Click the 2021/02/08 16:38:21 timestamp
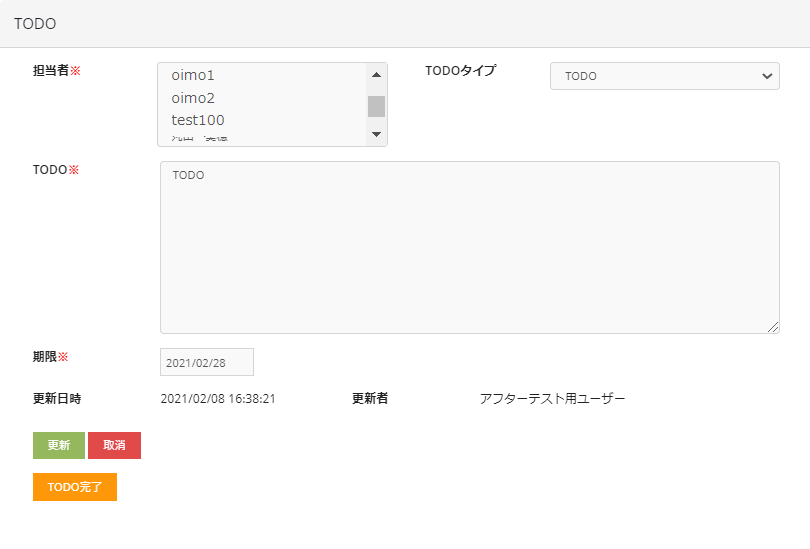This screenshot has height=549, width=810. [x=218, y=399]
